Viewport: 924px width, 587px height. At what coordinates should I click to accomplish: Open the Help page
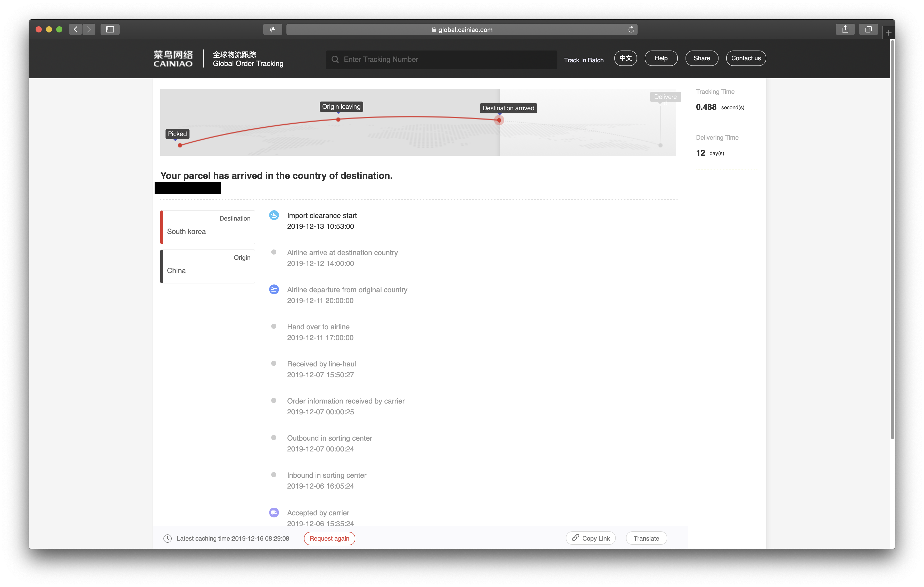(661, 58)
